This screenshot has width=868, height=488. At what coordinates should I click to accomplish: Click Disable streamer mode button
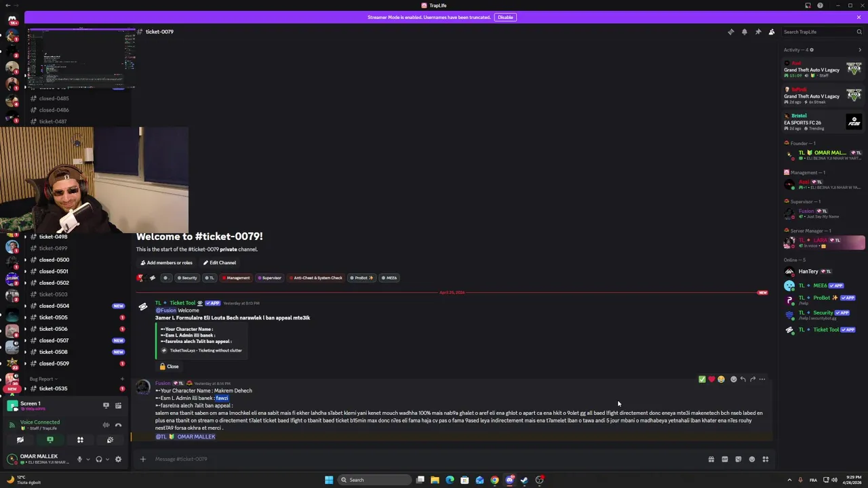coord(505,17)
